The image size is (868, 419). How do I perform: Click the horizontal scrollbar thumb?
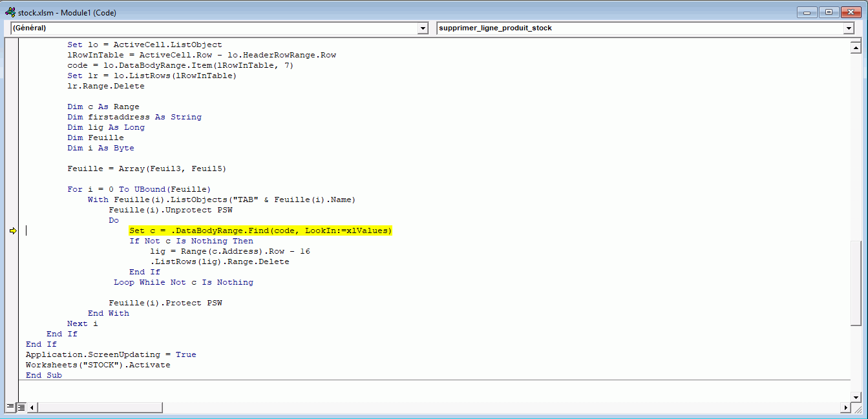click(x=100, y=407)
